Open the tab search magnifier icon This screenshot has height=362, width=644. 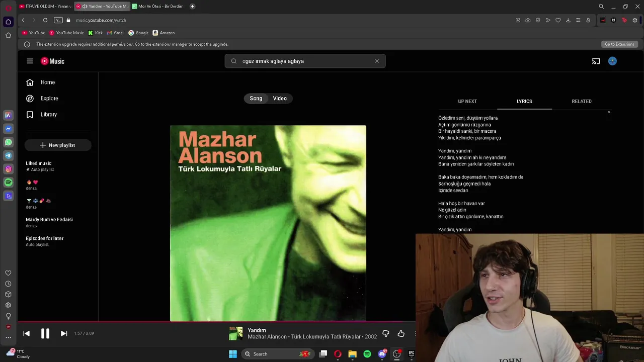pos(601,7)
